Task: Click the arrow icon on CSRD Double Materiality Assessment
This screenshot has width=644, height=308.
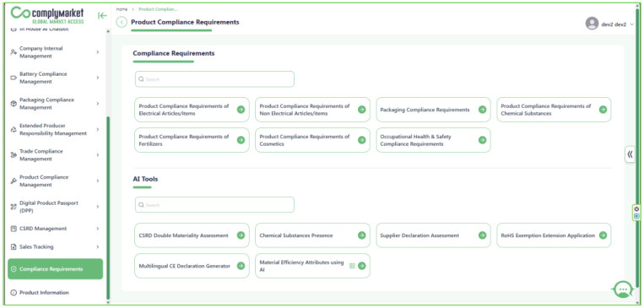Action: 241,235
